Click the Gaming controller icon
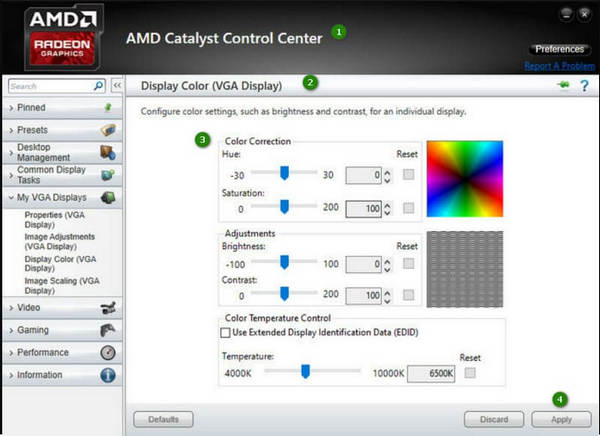 click(108, 330)
